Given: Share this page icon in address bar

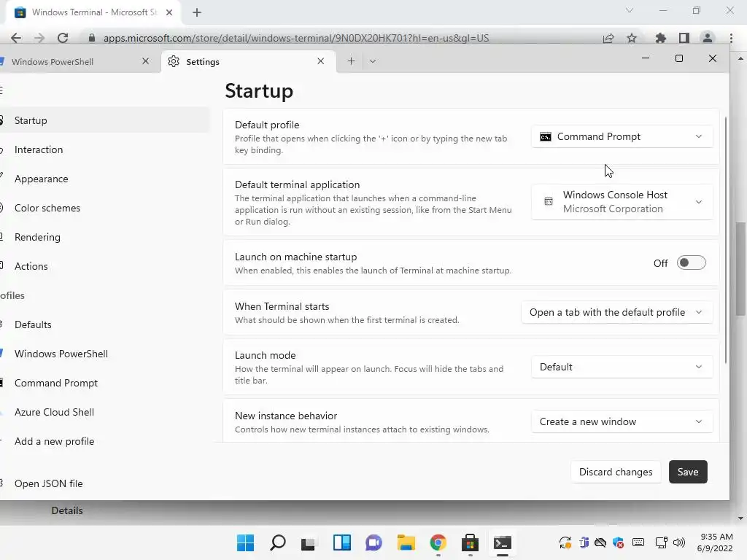Looking at the screenshot, I should (608, 38).
